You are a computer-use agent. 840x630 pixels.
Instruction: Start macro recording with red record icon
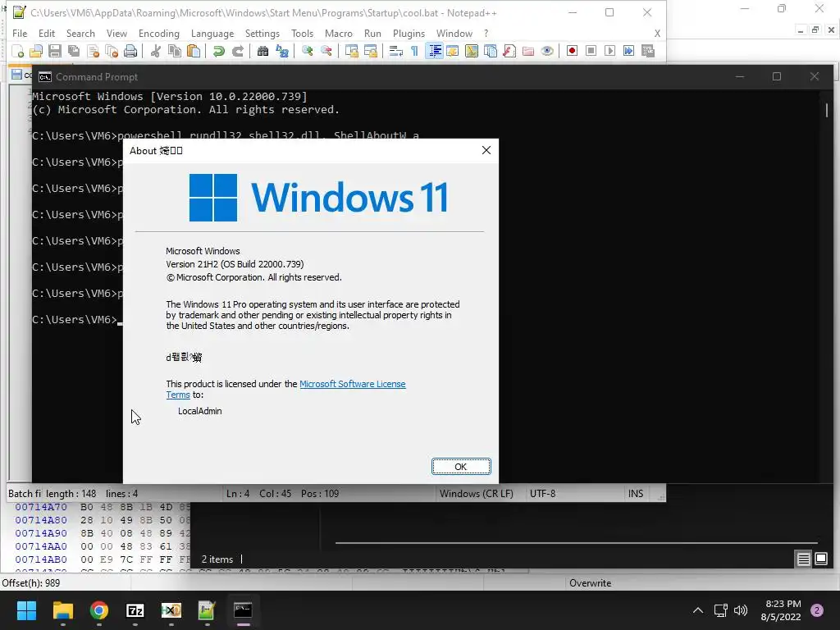tap(572, 51)
